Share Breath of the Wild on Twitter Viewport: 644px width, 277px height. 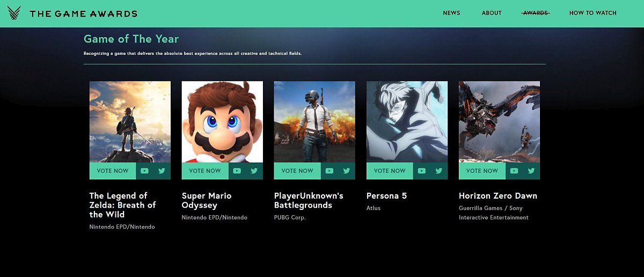162,171
